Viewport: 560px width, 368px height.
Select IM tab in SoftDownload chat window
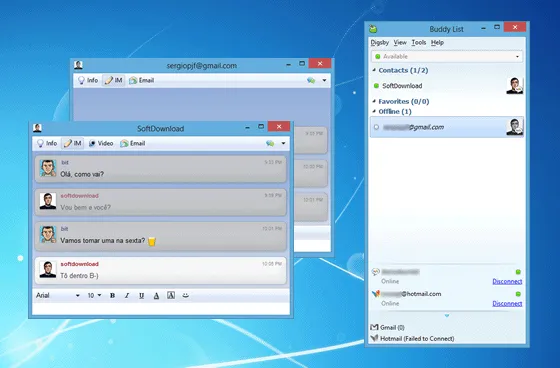coord(72,143)
